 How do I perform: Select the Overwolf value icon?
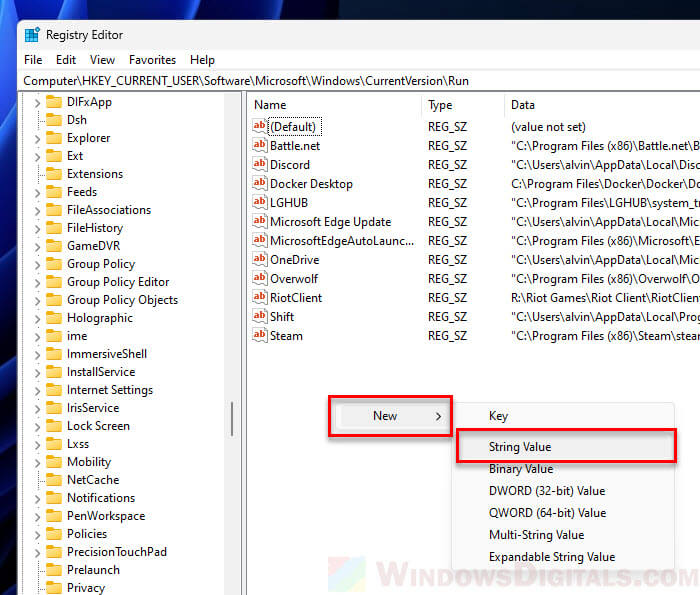(x=259, y=279)
